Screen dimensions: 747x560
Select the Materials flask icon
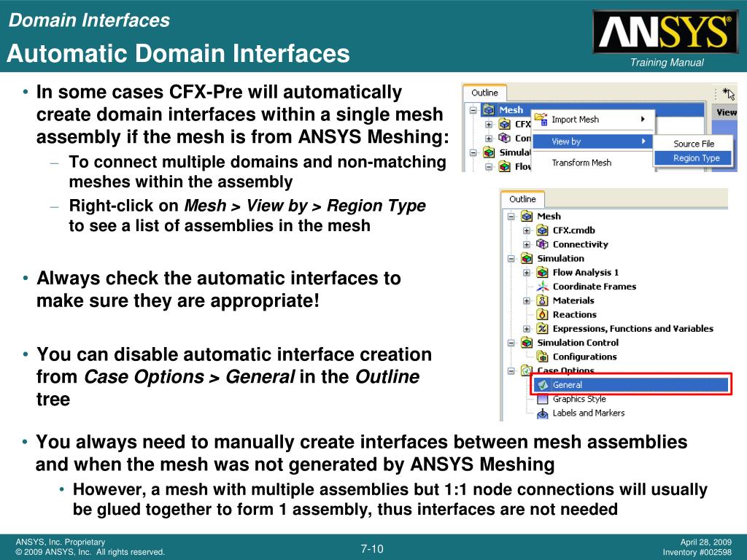pos(542,300)
